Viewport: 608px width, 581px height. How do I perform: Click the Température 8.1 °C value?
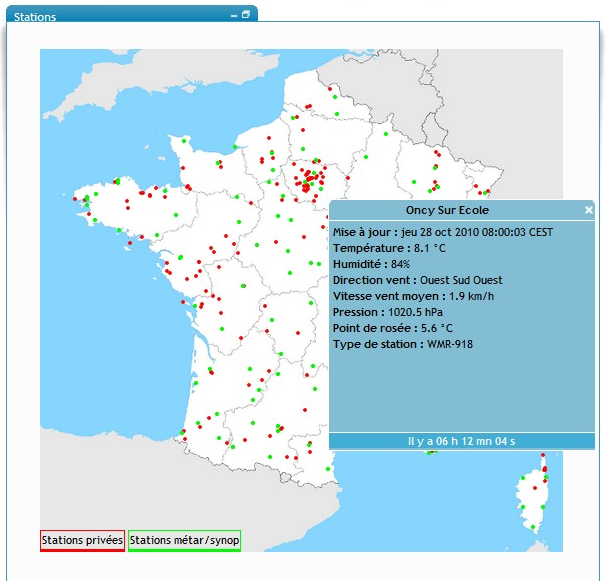click(430, 248)
